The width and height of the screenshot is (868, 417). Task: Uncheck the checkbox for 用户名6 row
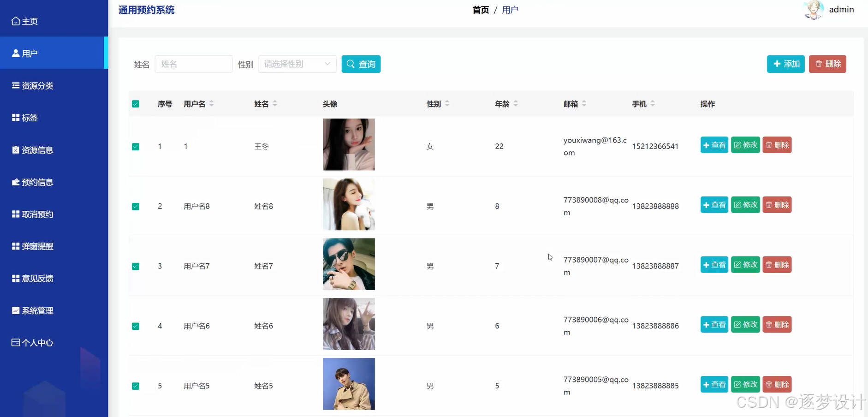(136, 326)
